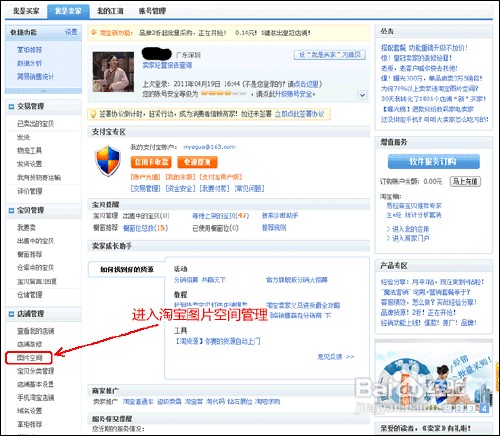
Task: Open 物流工具 in sidebar
Action: coord(30,151)
